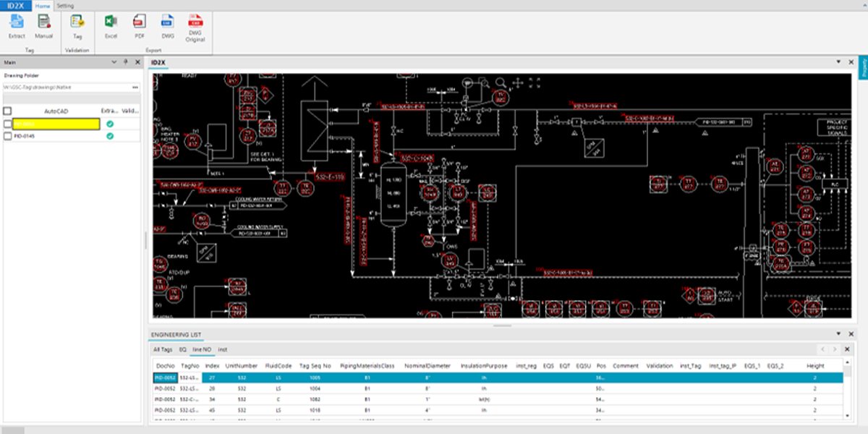Click the Manual tag button
The height and width of the screenshot is (434, 868).
coord(44,27)
